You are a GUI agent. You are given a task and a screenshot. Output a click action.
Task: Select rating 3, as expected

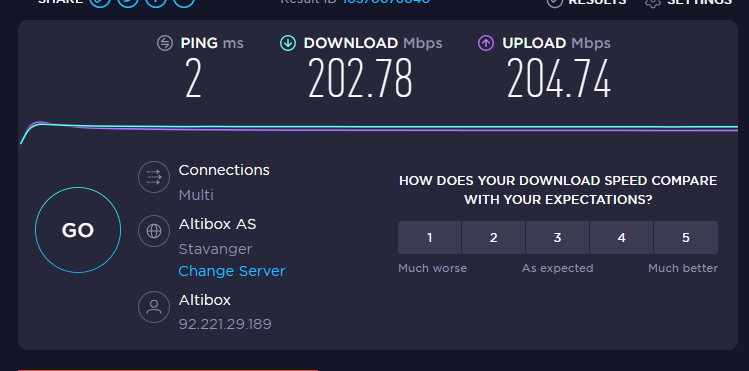557,237
